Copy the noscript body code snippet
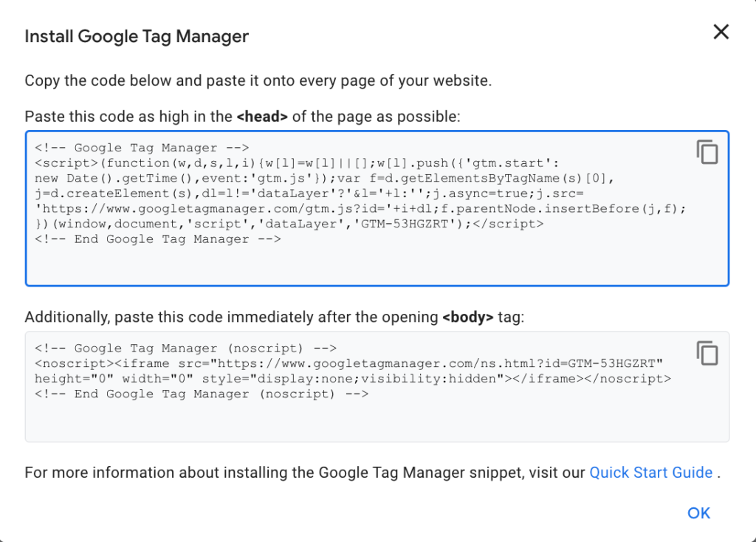The width and height of the screenshot is (756, 542). tap(707, 352)
